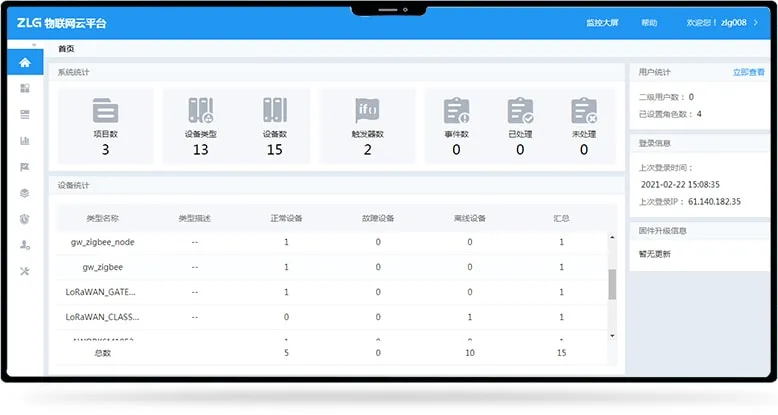
Task: Open the bar chart statistics sidebar icon
Action: [x=25, y=140]
